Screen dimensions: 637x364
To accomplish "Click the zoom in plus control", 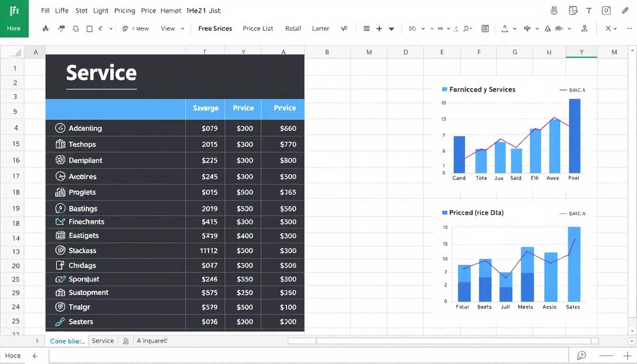I will pyautogui.click(x=627, y=355).
